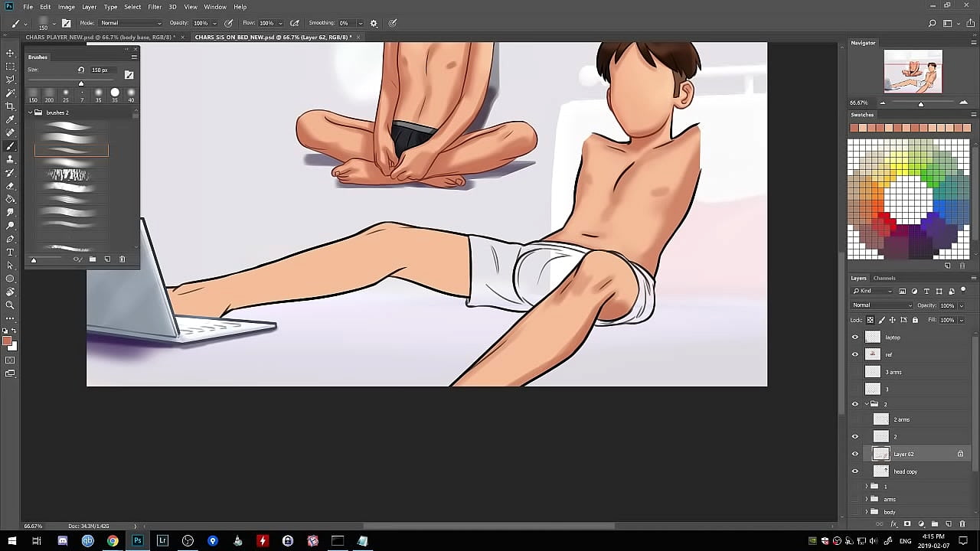This screenshot has width=980, height=551.
Task: Select the Crop tool
Action: pyautogui.click(x=10, y=106)
